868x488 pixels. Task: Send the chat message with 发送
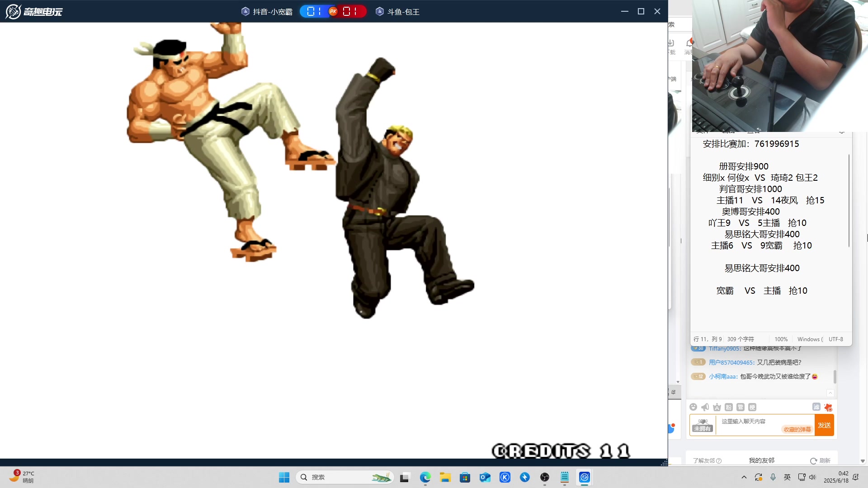tap(824, 425)
